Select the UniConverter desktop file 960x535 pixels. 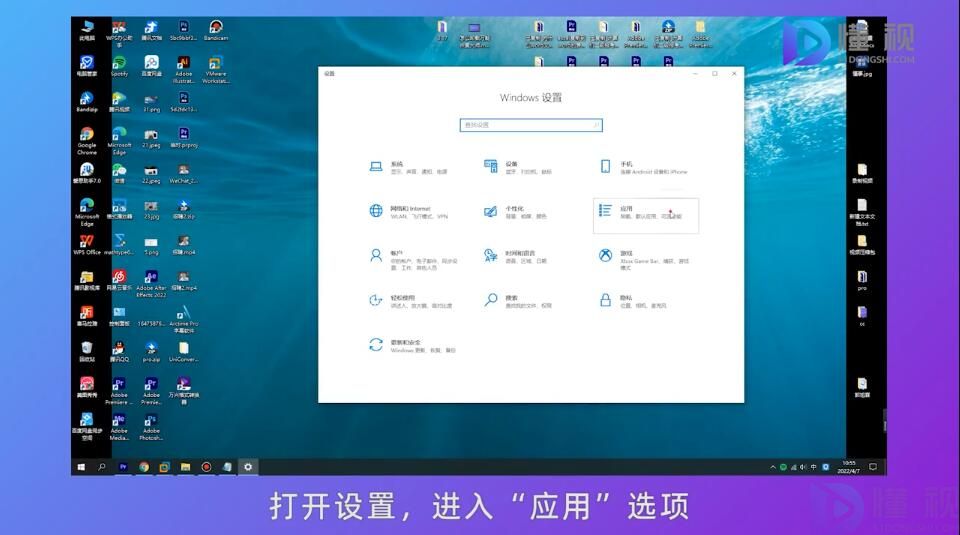184,353
